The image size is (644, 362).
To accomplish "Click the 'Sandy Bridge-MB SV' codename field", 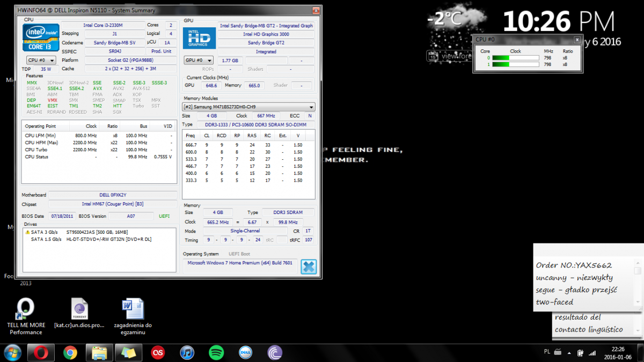I will (x=114, y=42).
